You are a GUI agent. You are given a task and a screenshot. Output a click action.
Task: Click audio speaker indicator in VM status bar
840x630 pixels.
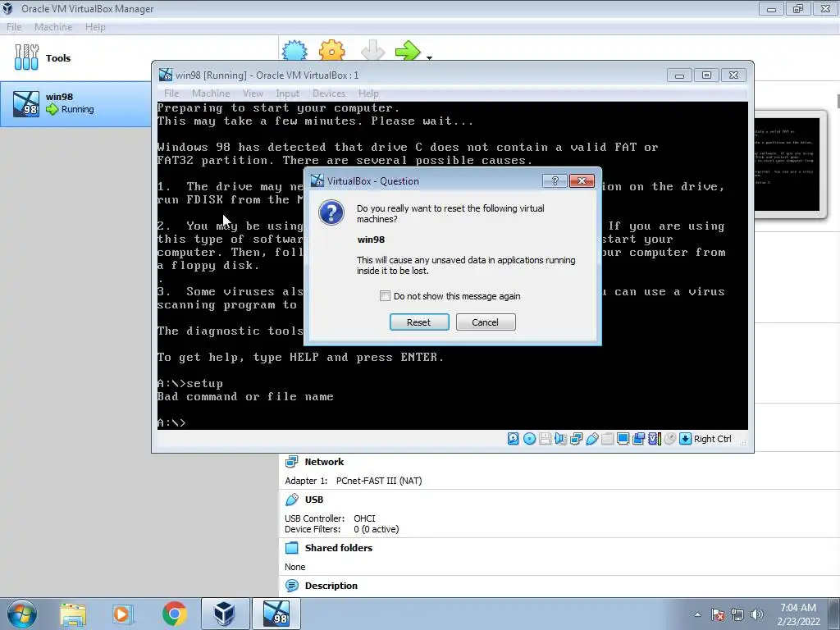pyautogui.click(x=561, y=439)
